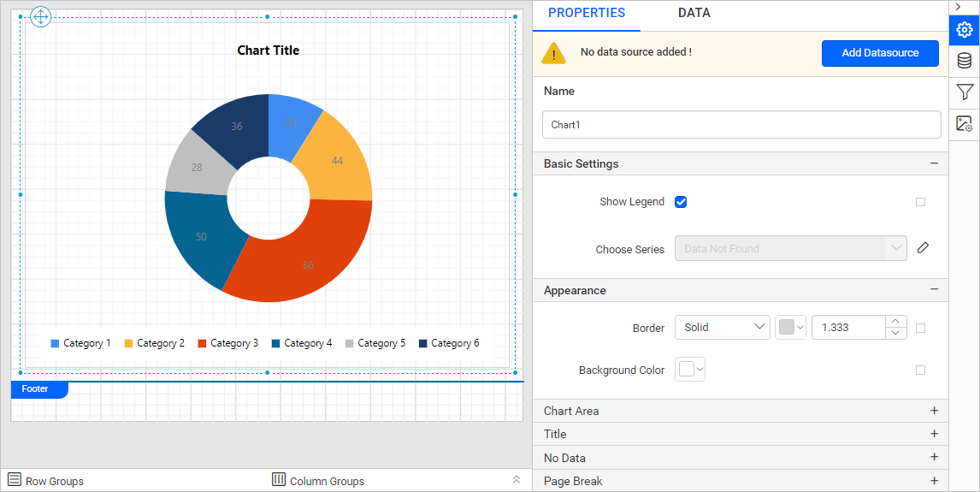Switch to the DATA tab
Viewport: 980px width, 492px height.
694,13
